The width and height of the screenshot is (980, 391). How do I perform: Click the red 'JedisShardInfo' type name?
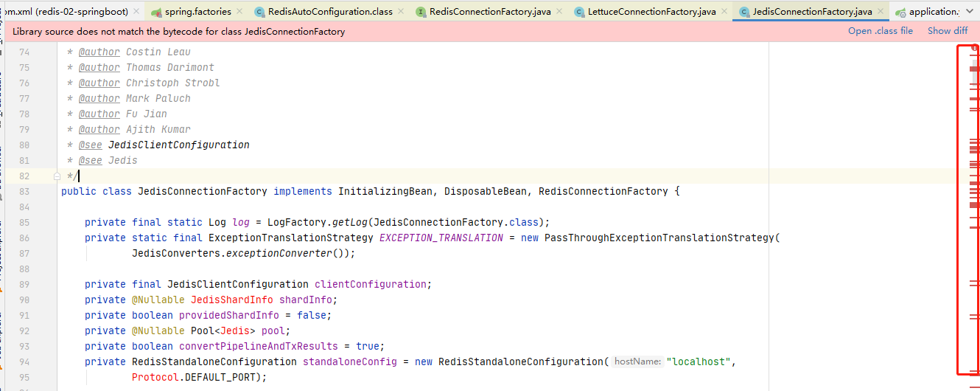point(232,300)
